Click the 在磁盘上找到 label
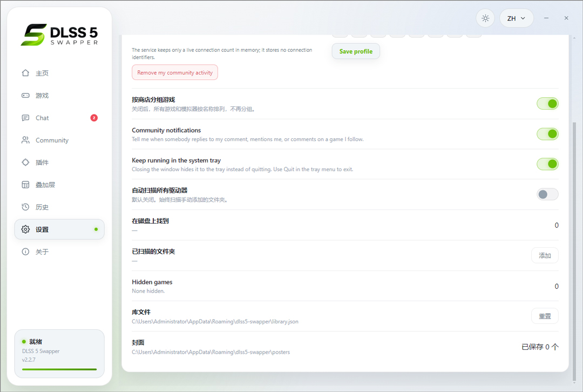Image resolution: width=583 pixels, height=392 pixels. pyautogui.click(x=150, y=221)
